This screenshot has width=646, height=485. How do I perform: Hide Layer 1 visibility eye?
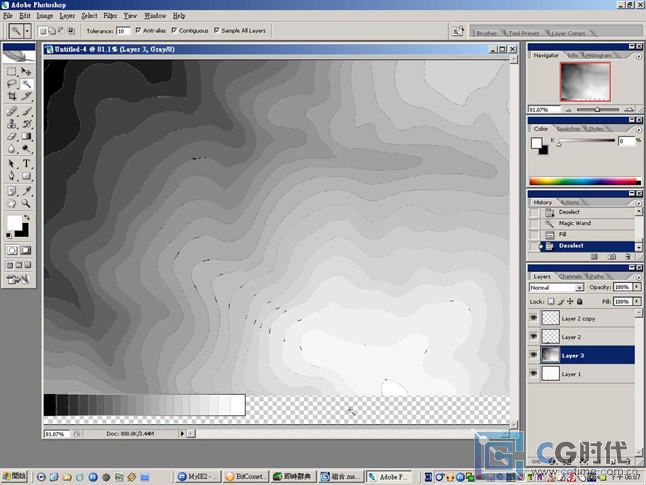[x=534, y=373]
